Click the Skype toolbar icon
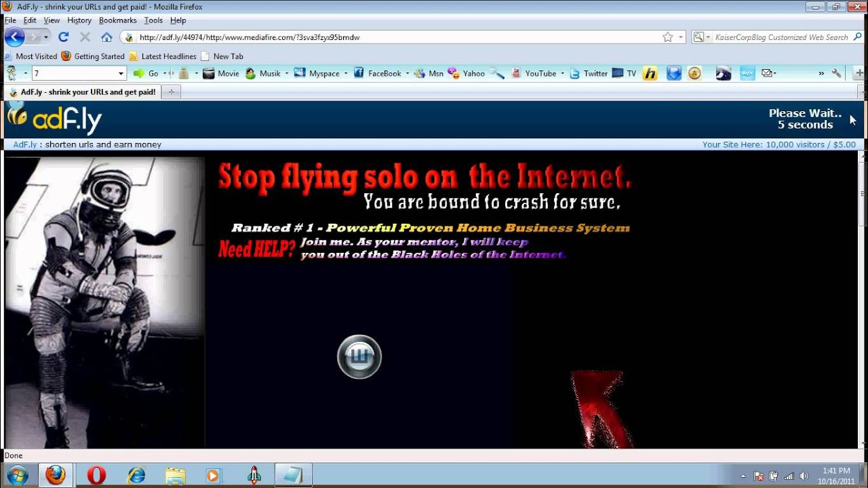This screenshot has height=488, width=868. click(747, 73)
